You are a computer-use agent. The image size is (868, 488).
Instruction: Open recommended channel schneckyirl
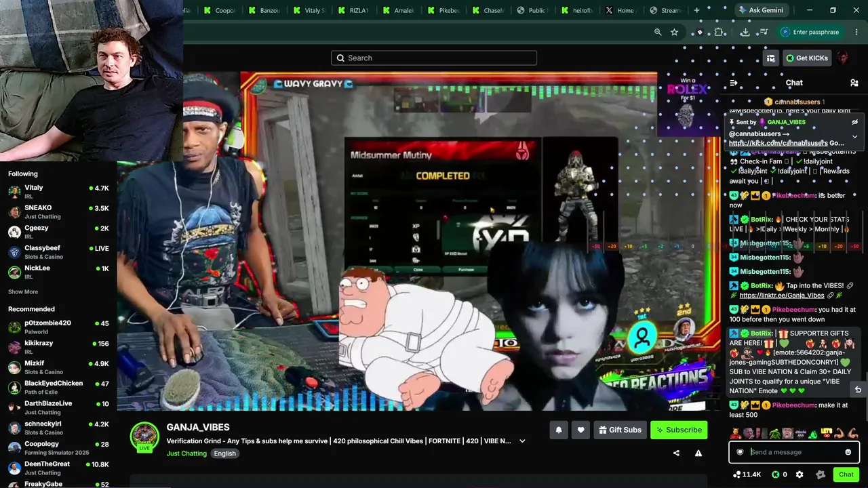58,428
